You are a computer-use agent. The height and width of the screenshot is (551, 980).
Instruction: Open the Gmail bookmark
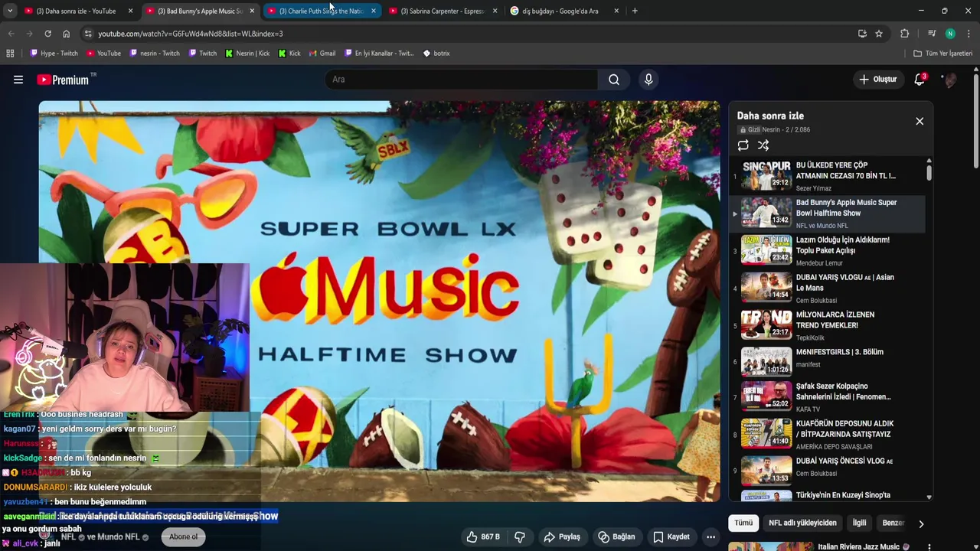[x=322, y=54]
